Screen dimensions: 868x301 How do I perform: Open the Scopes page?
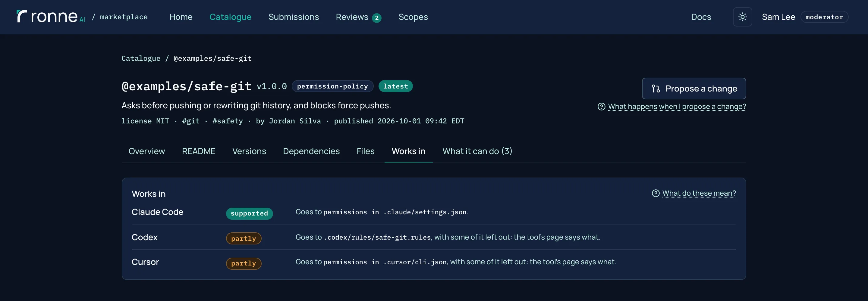click(x=413, y=17)
